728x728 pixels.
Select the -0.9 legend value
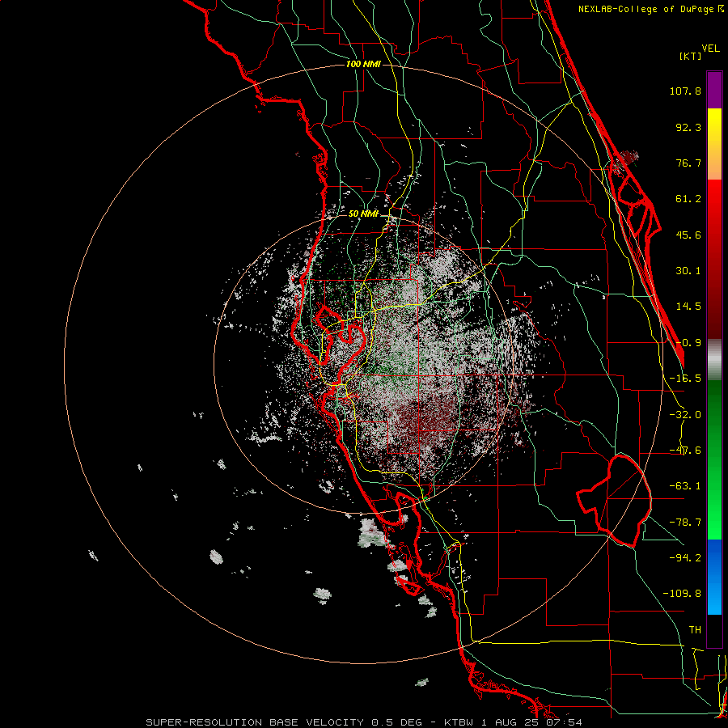point(688,343)
